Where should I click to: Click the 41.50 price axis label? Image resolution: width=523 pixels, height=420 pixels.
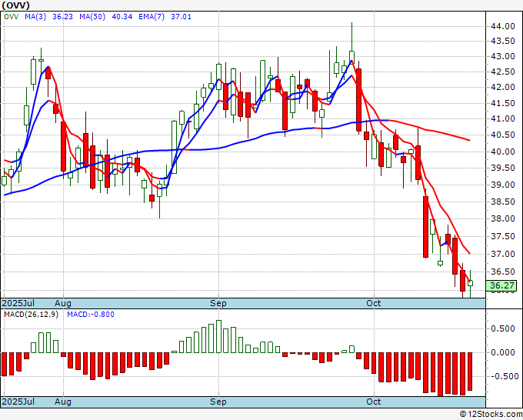pos(503,103)
